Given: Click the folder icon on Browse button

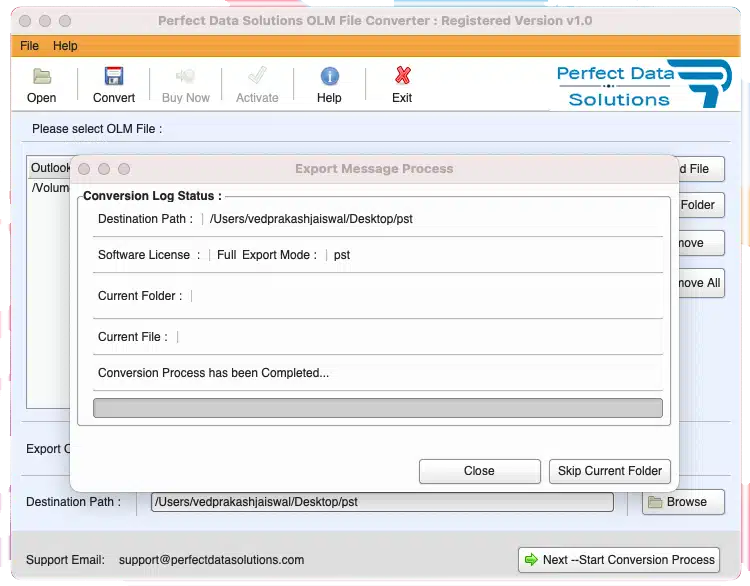Looking at the screenshot, I should click(x=655, y=502).
